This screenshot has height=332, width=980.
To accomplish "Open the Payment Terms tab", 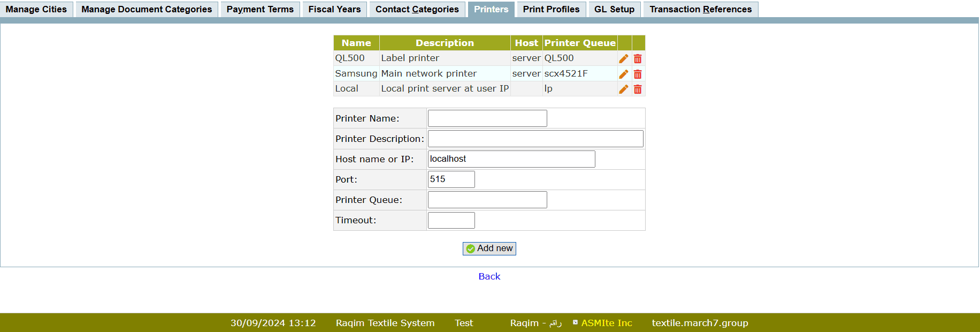I will coord(260,9).
